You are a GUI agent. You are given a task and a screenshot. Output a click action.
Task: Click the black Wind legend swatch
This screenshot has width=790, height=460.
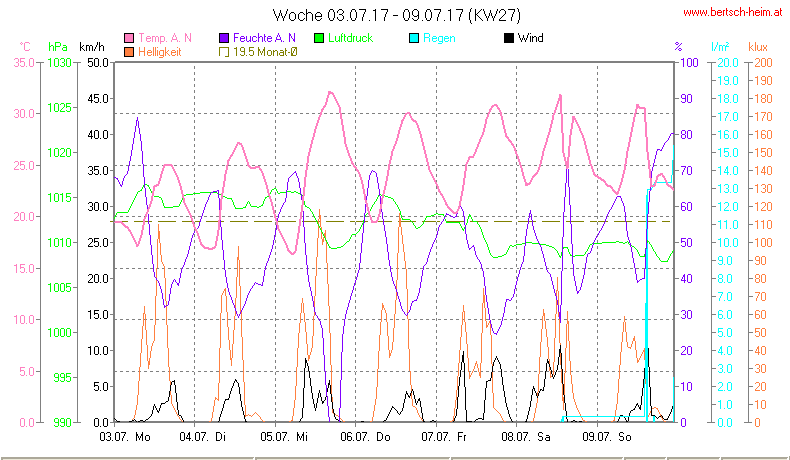pyautogui.click(x=510, y=38)
